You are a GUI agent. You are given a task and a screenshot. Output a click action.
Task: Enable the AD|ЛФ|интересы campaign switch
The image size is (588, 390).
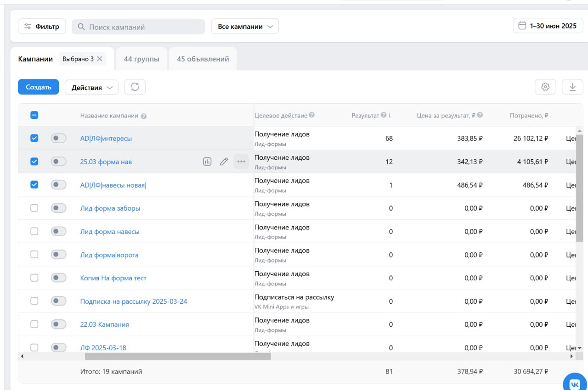(x=58, y=138)
